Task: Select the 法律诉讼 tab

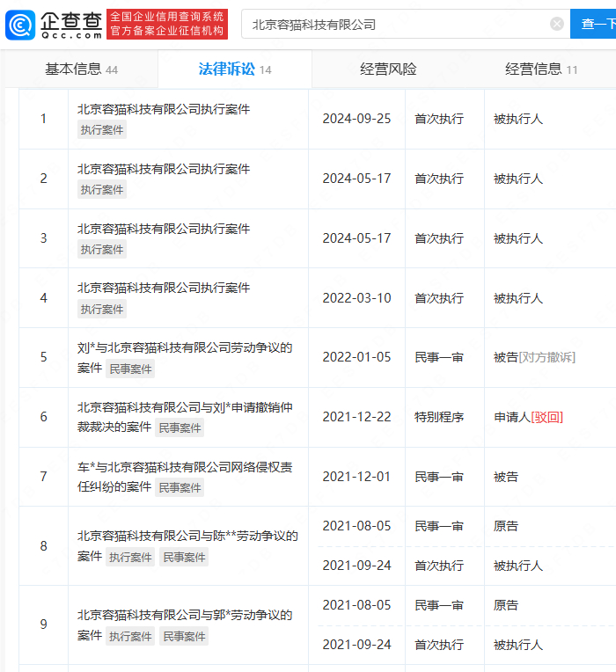Action: tap(235, 69)
